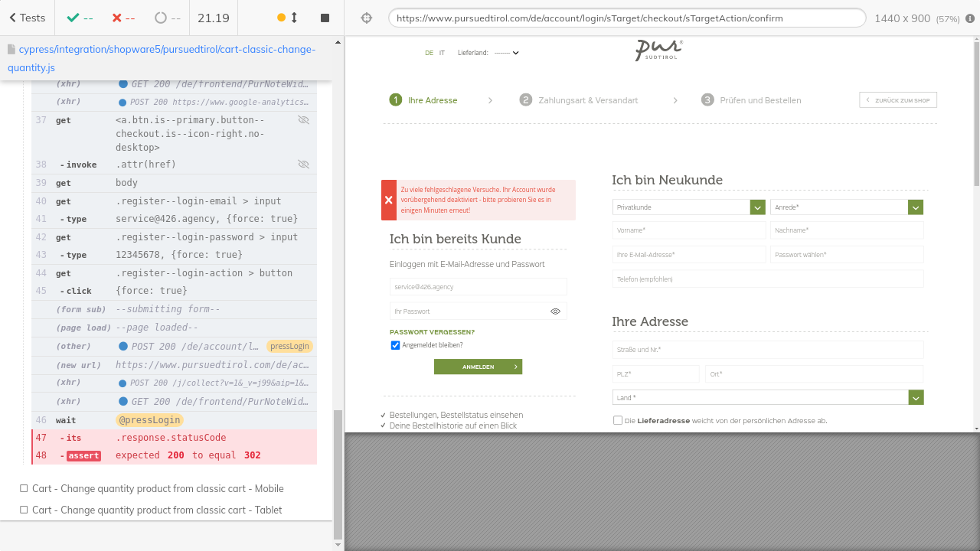Click into the Vorname input field
Image resolution: width=980 pixels, height=551 pixels.
pos(688,230)
